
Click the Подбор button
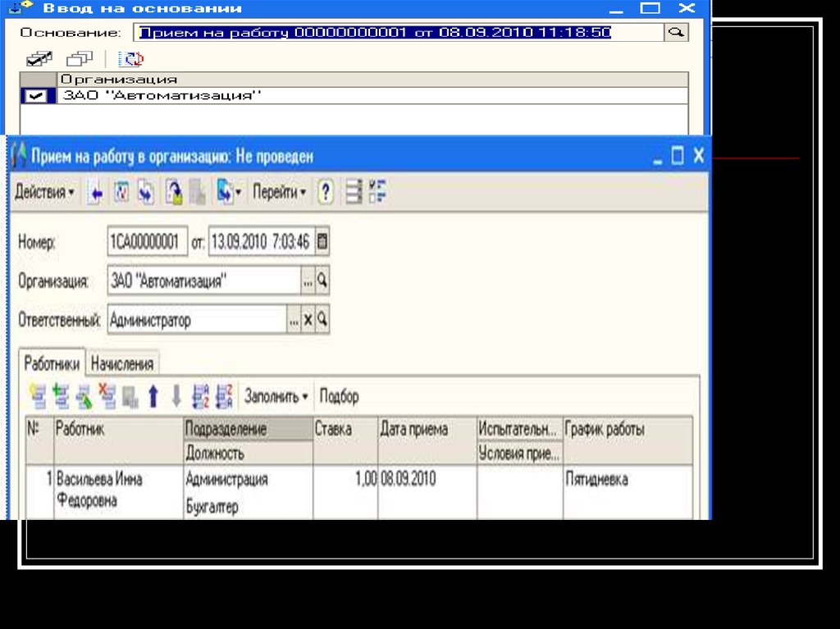(339, 397)
